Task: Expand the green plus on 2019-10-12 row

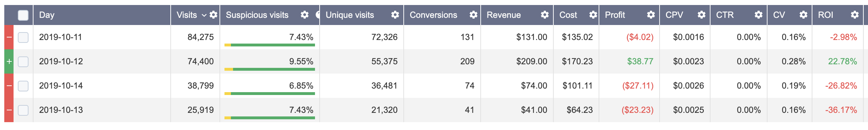Action: (x=9, y=61)
